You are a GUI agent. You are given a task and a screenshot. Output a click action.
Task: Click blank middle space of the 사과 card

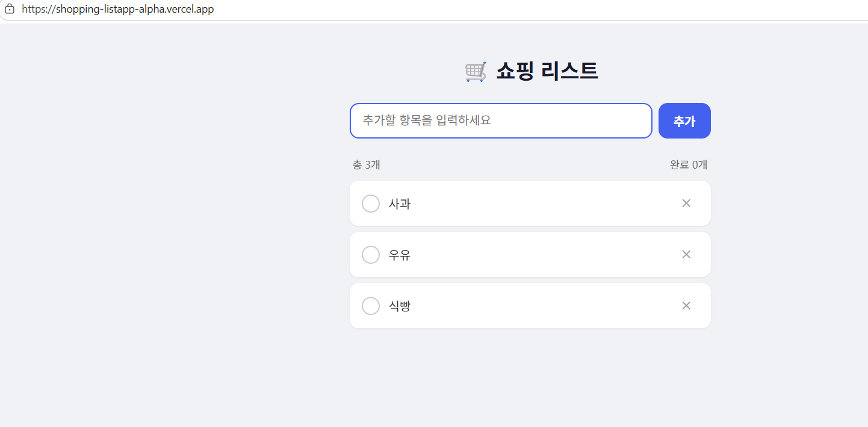click(536, 204)
